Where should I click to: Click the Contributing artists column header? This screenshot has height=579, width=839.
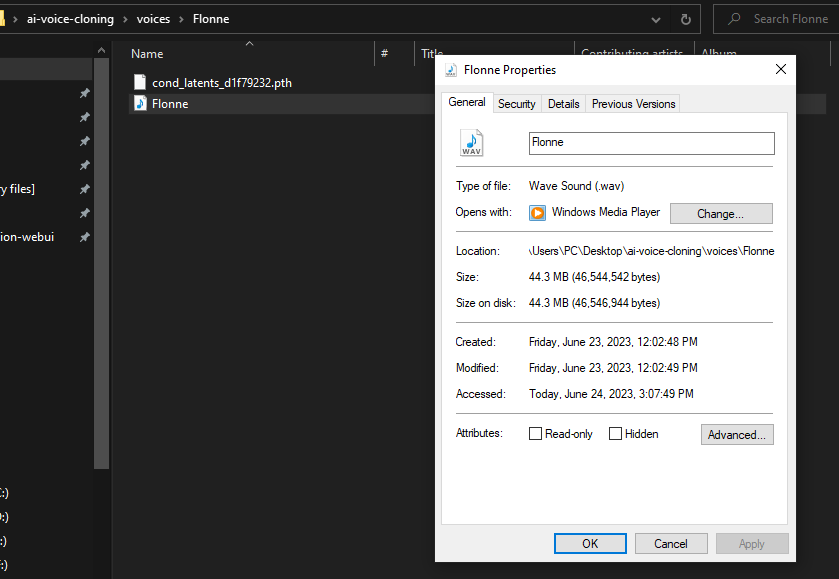coord(632,52)
